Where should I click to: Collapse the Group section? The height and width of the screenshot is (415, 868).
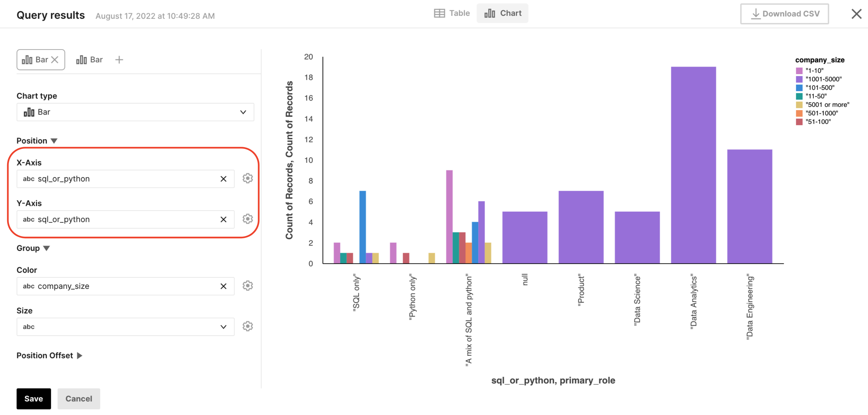tap(47, 248)
